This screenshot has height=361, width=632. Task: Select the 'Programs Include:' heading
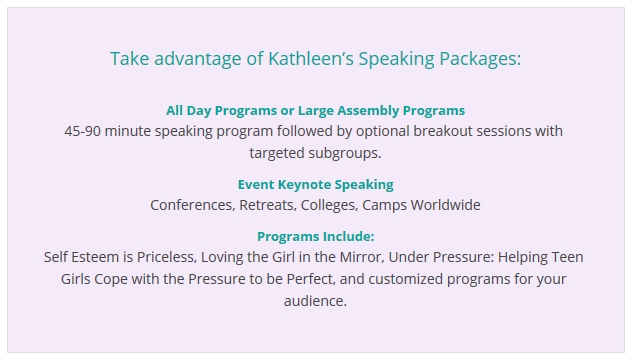click(x=316, y=237)
